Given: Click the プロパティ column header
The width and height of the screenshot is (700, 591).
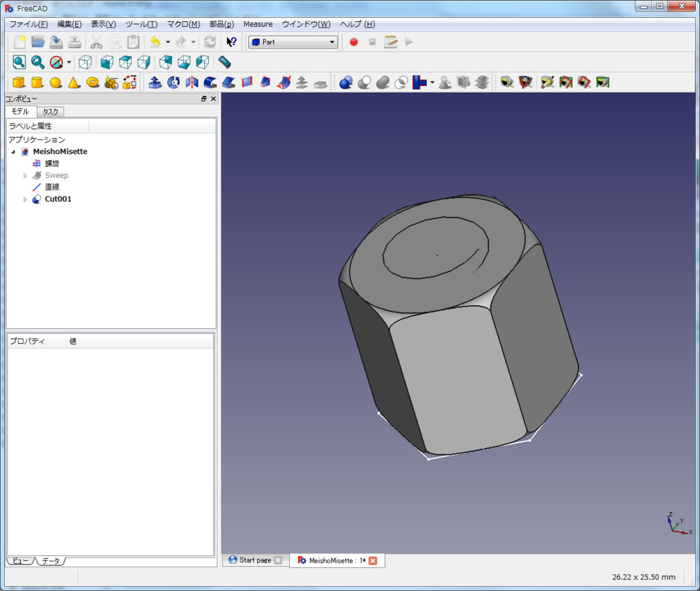Looking at the screenshot, I should tap(37, 341).
